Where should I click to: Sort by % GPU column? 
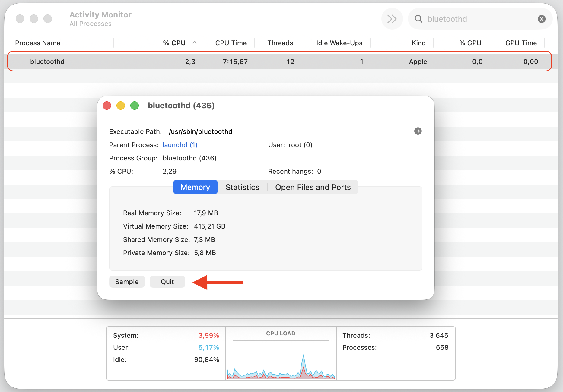point(470,43)
